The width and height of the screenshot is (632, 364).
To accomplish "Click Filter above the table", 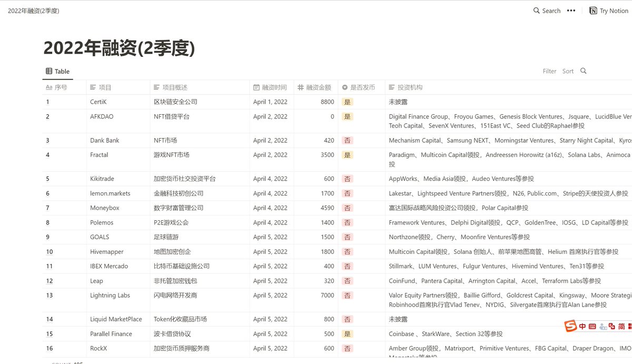I will (549, 71).
